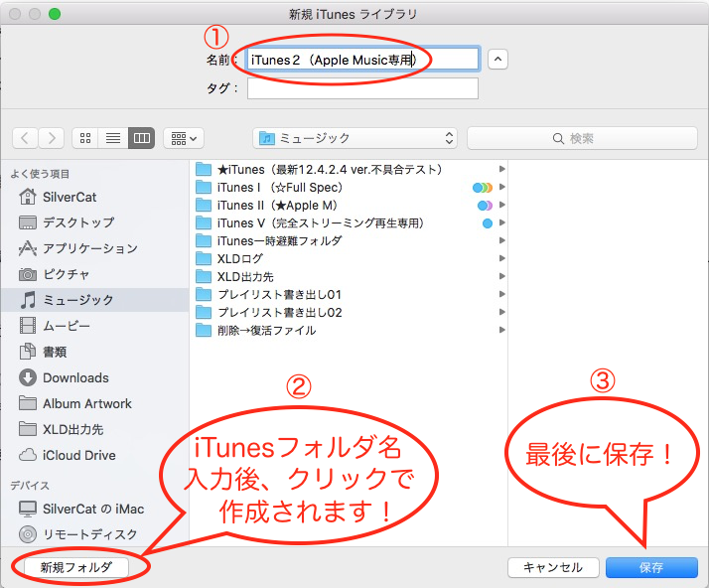Select XLD出力先 folder in file list

click(351, 277)
